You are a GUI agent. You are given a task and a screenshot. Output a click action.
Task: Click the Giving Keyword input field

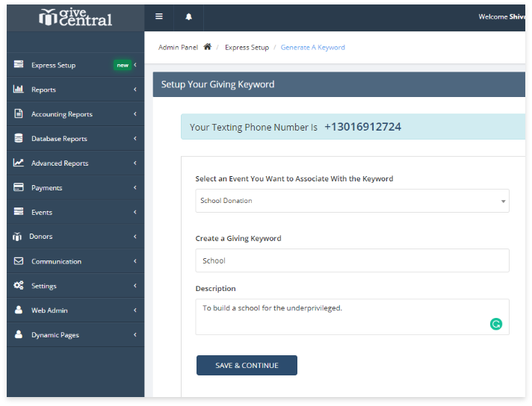(352, 260)
